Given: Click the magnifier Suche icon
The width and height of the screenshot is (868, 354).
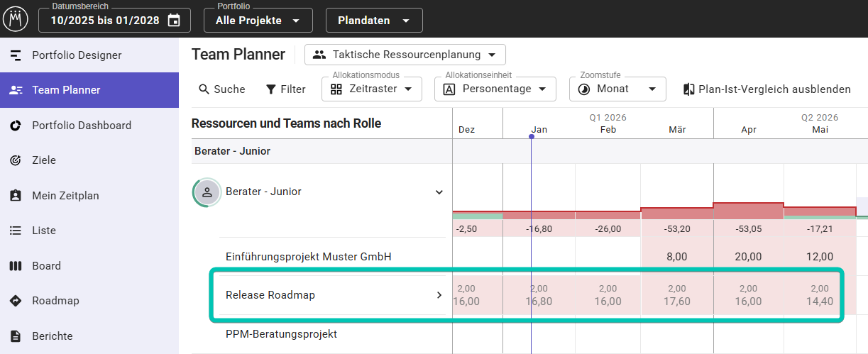Looking at the screenshot, I should [x=204, y=89].
